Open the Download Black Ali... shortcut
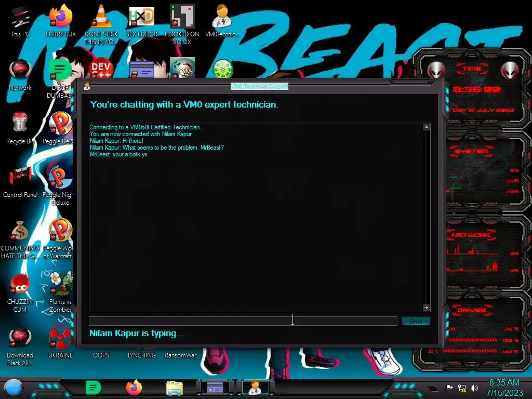This screenshot has height=399, width=532. tap(20, 347)
